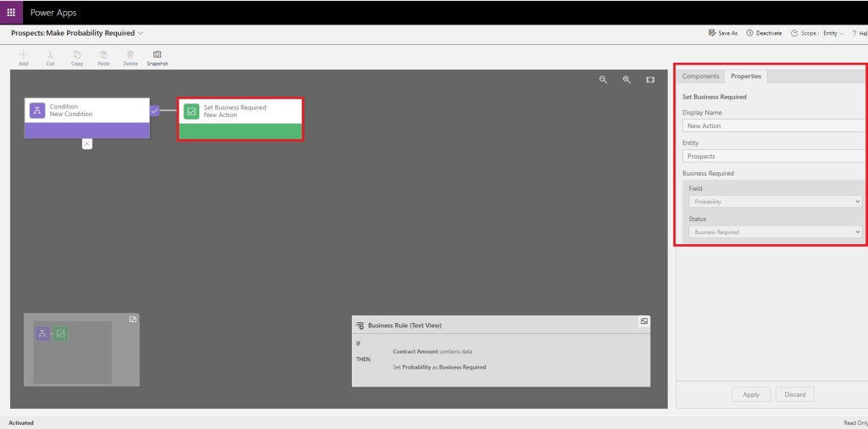Click the condition's false X connector
The height and width of the screenshot is (429, 868).
pyautogui.click(x=86, y=143)
